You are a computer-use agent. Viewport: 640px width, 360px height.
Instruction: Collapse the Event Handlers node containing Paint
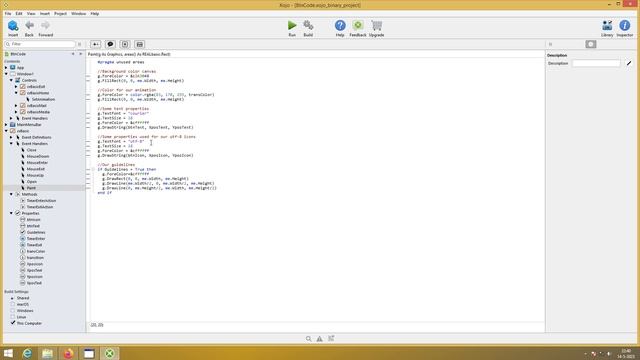click(x=11, y=144)
